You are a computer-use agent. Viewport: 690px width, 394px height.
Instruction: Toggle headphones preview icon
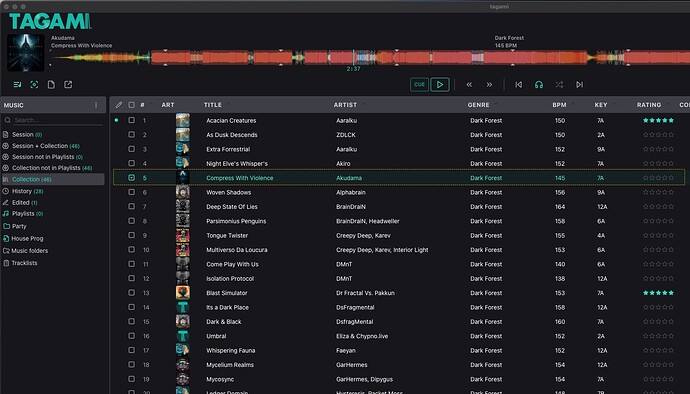point(539,85)
